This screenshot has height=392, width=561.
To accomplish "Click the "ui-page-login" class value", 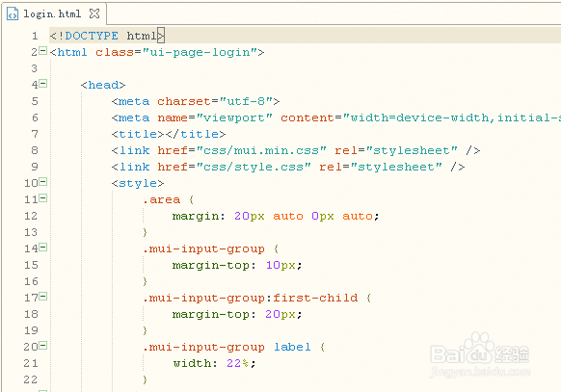I will click(x=200, y=53).
